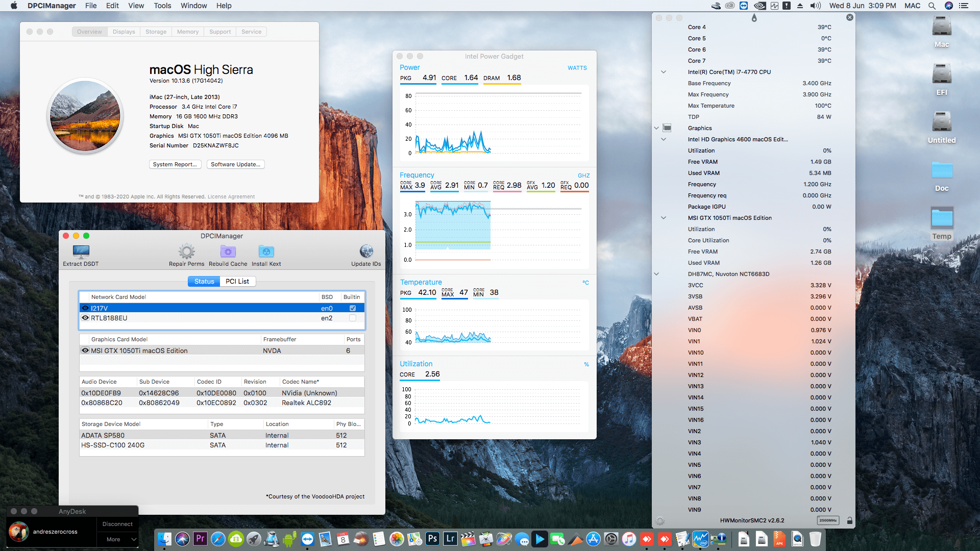Open TeamViewer menu bar icon
This screenshot has width=980, height=551.
[x=744, y=6]
